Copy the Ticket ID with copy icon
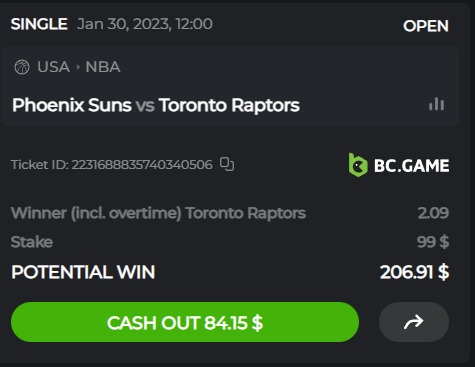475x367 pixels. pyautogui.click(x=227, y=164)
